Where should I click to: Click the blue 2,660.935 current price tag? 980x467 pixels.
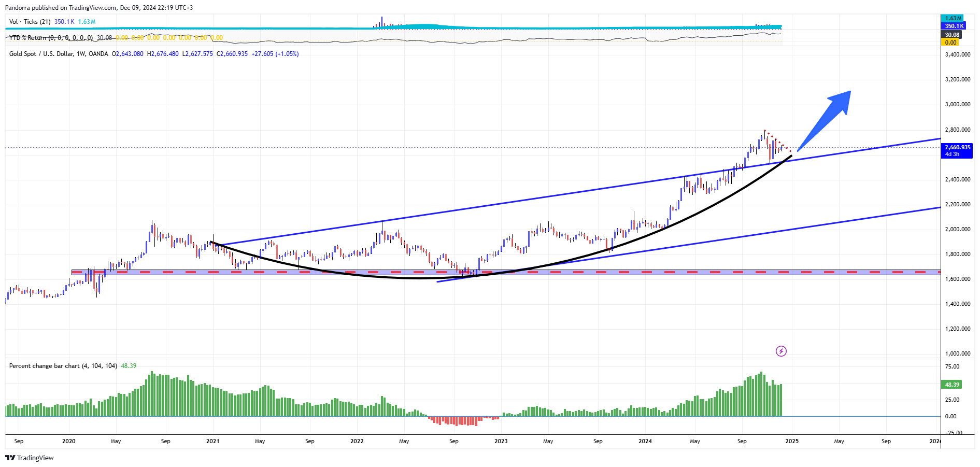point(957,150)
